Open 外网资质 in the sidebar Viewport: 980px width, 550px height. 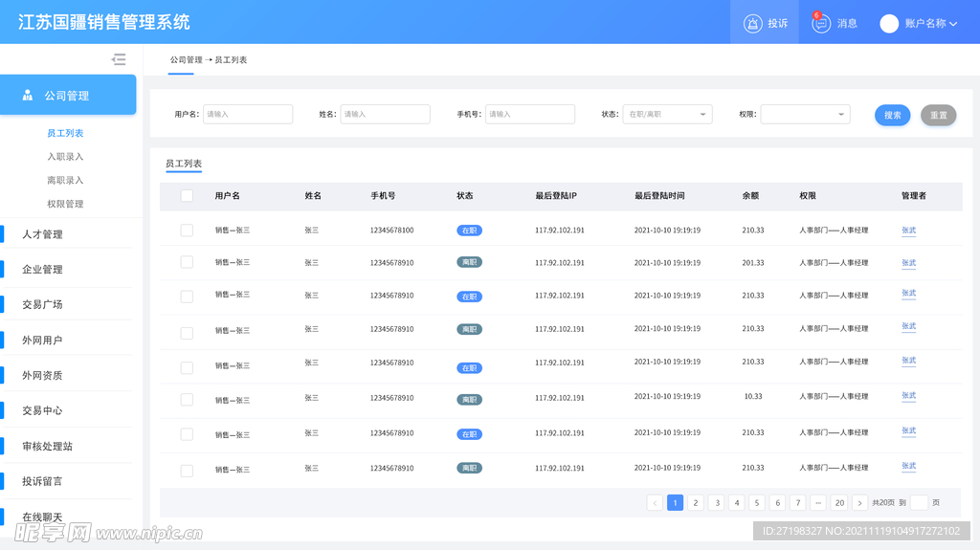click(x=42, y=375)
